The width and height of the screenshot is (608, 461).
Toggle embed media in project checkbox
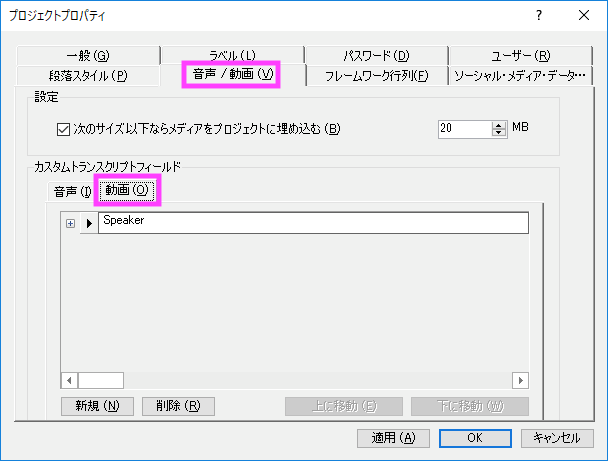[x=63, y=129]
